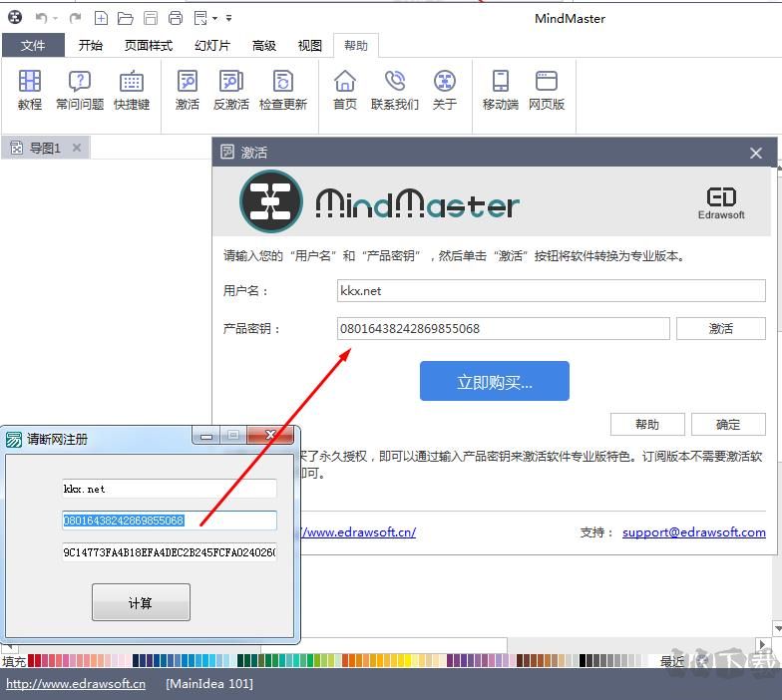Image resolution: width=782 pixels, height=700 pixels.
Task: Click the [MainIdea 101] status text
Action: [209, 684]
